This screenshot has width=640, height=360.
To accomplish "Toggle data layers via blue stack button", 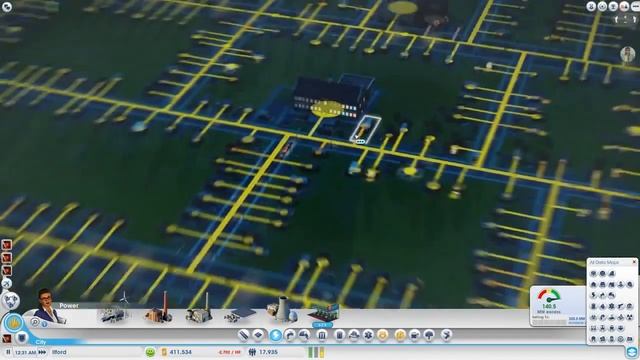I will pyautogui.click(x=631, y=351).
